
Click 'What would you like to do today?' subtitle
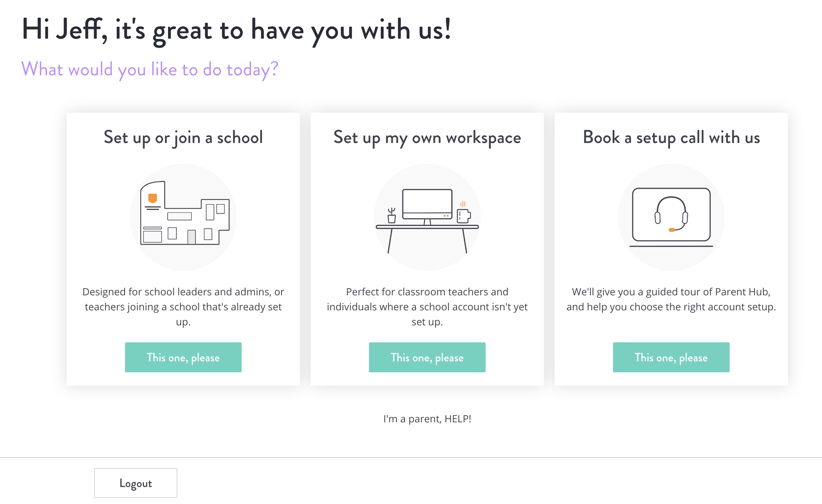click(x=149, y=70)
